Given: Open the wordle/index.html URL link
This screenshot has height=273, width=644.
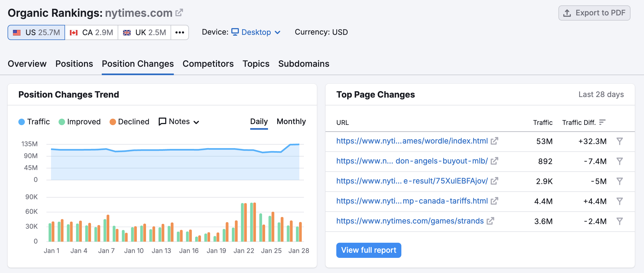Looking at the screenshot, I should [412, 141].
